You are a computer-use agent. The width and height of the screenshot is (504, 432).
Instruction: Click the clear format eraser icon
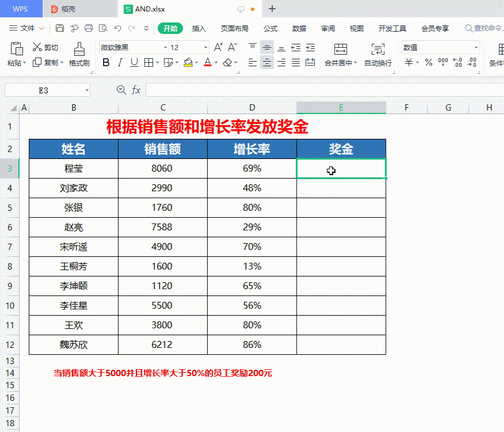pos(228,62)
